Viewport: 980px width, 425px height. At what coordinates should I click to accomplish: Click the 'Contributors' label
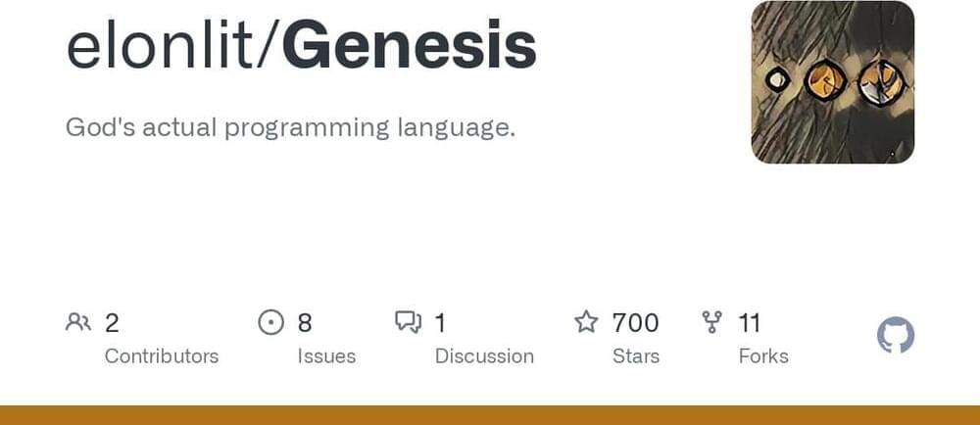point(162,356)
